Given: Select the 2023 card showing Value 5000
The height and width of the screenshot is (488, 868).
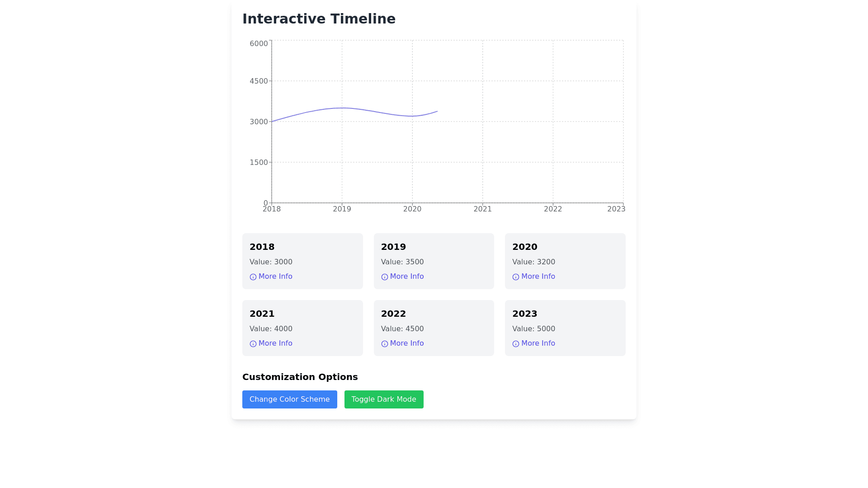Looking at the screenshot, I should pos(565,328).
